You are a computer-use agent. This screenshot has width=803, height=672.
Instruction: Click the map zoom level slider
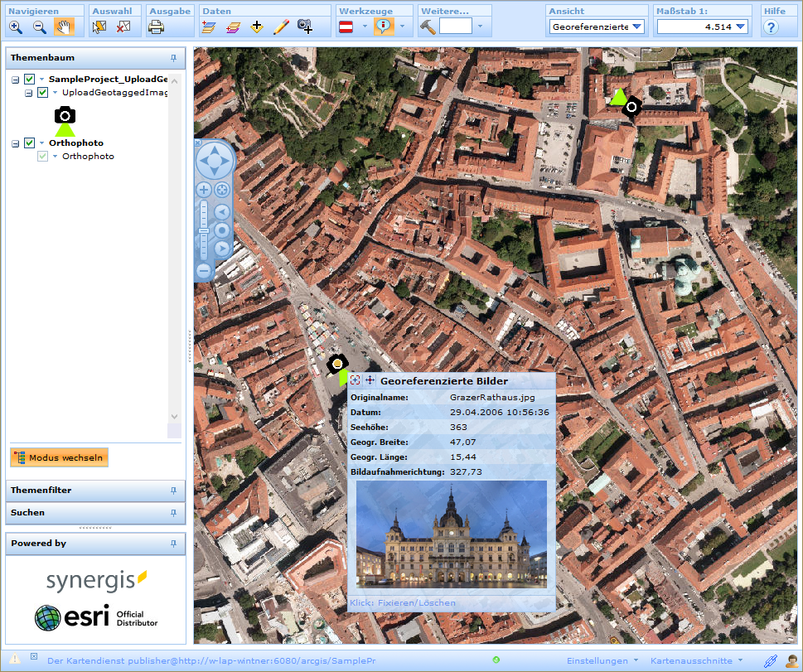point(204,232)
